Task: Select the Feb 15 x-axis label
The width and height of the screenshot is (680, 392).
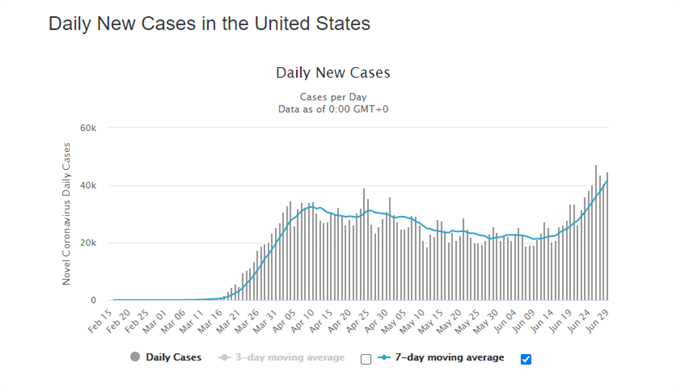Action: pyautogui.click(x=100, y=321)
